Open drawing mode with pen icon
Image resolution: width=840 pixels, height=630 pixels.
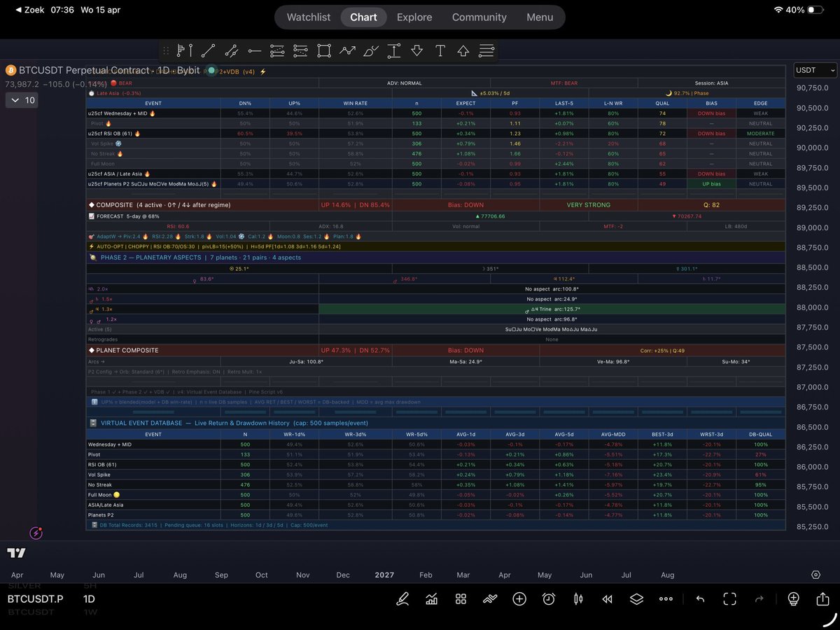[402, 598]
